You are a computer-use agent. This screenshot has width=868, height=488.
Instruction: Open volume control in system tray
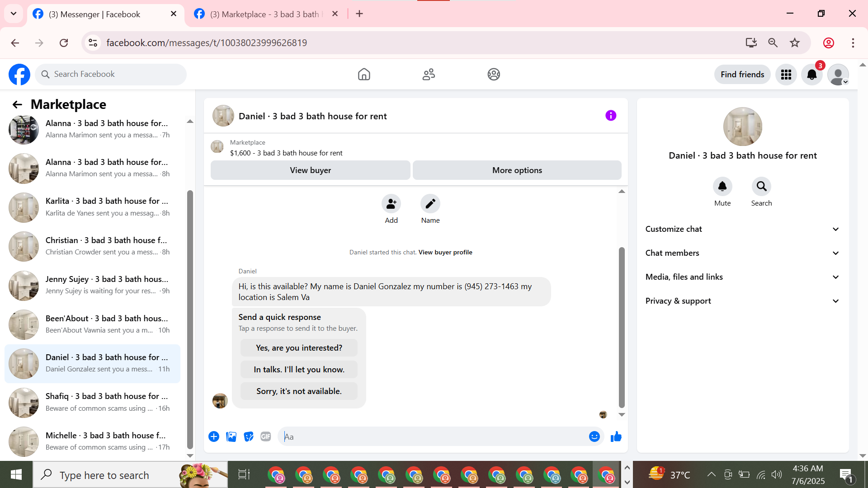[x=777, y=474]
